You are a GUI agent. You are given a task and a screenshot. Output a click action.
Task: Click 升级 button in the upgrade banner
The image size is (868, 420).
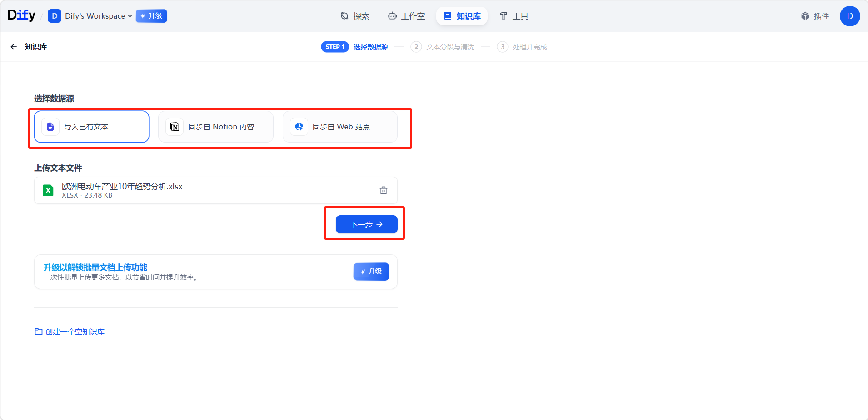coord(371,272)
